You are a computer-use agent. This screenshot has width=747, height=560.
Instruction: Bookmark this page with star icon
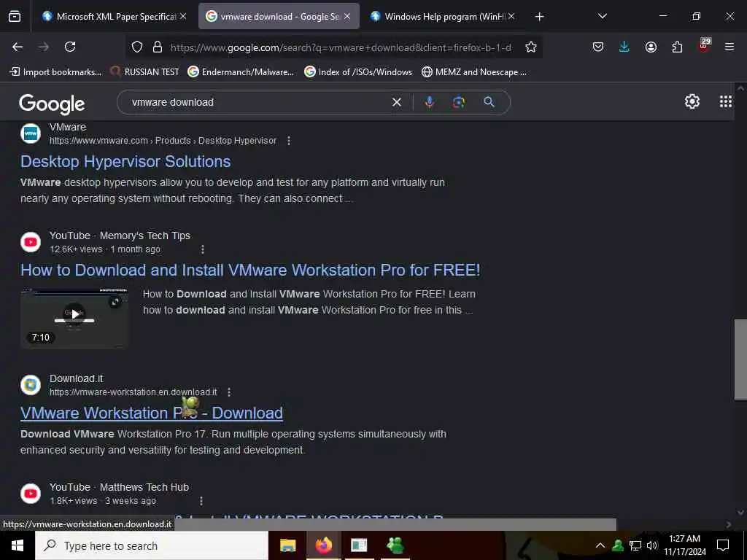[531, 47]
